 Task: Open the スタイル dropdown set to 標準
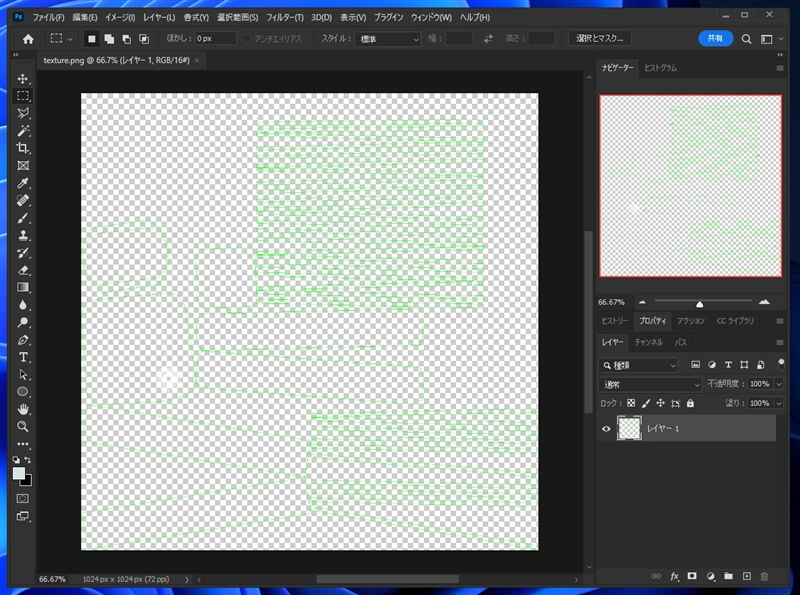point(388,38)
